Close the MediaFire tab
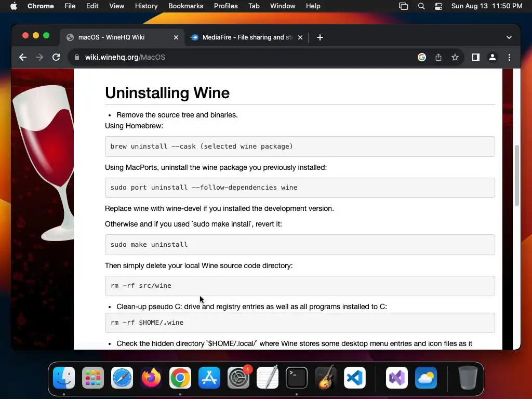This screenshot has width=532, height=399. tap(300, 37)
